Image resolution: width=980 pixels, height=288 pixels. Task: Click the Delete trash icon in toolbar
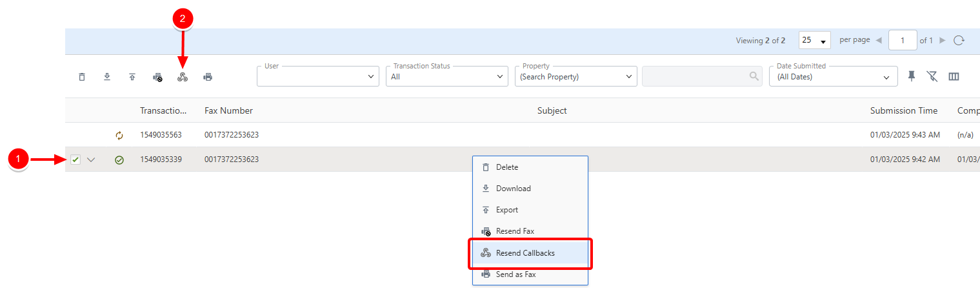[82, 77]
